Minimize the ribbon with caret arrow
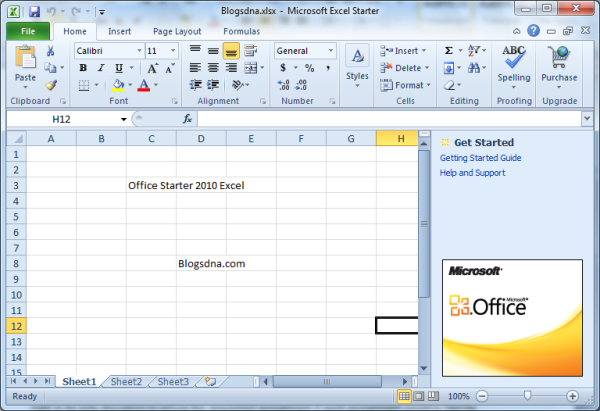This screenshot has width=600, height=411. pos(517,31)
